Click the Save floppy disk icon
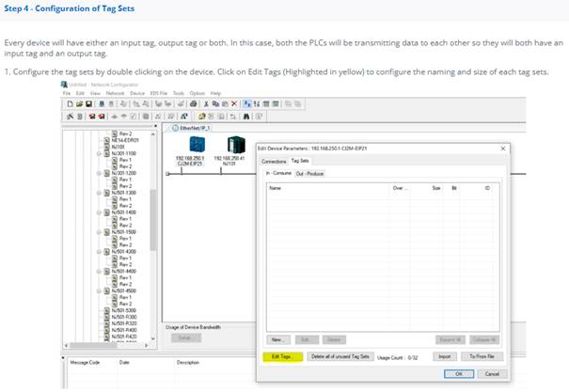 [88, 104]
